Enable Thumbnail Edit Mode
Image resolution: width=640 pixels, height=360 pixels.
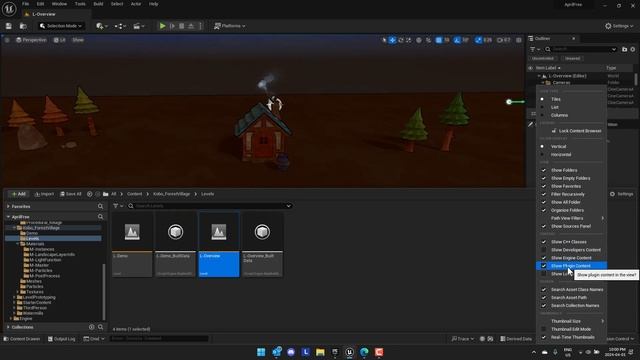(x=571, y=329)
